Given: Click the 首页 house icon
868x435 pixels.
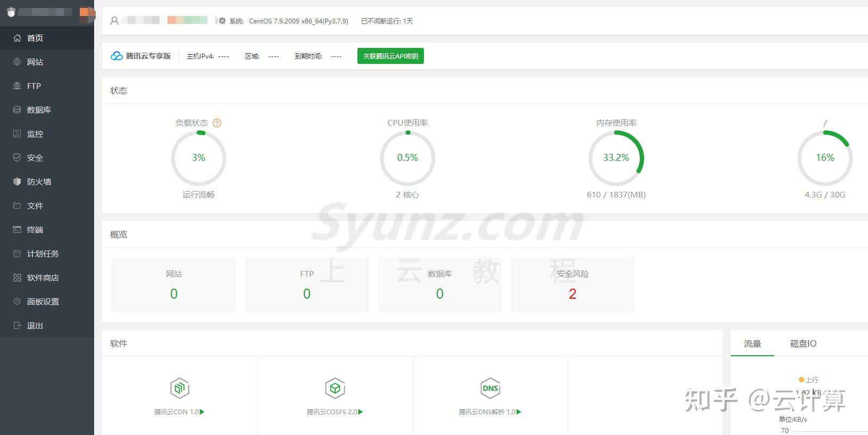Looking at the screenshot, I should 17,38.
